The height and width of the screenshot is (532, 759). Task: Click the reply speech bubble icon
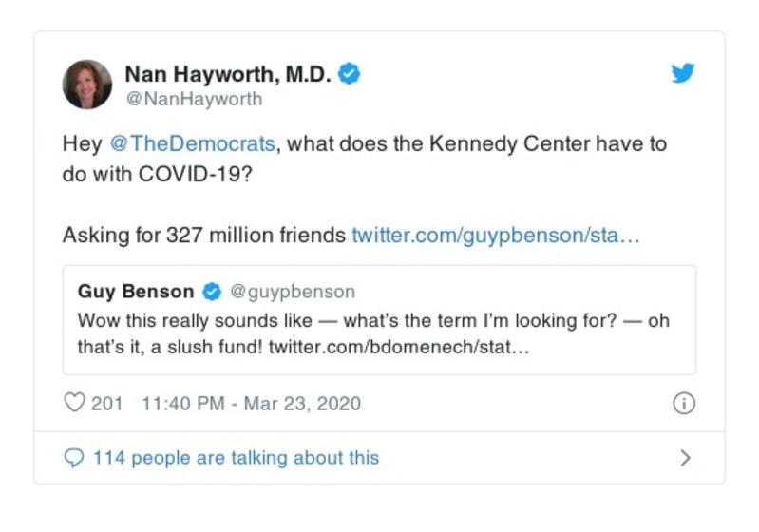74,458
